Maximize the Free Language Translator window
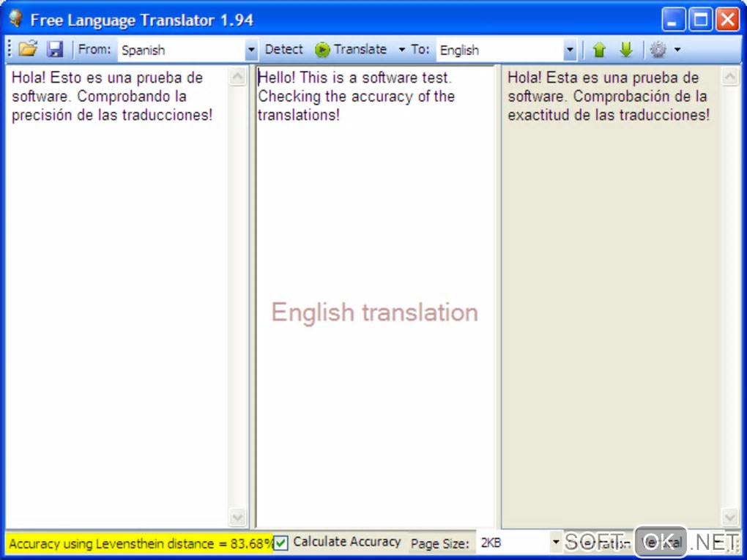Viewport: 747px width, 560px height. 701,20
